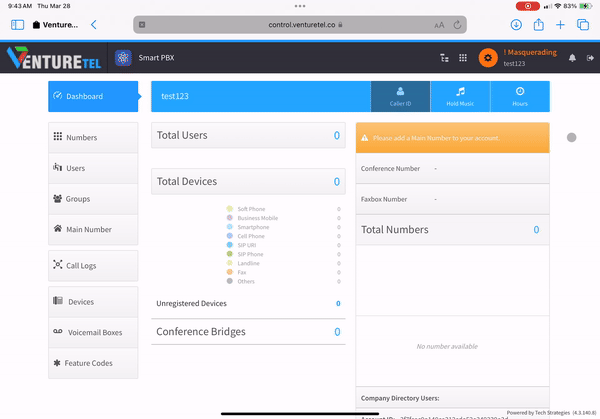Image resolution: width=600 pixels, height=419 pixels.
Task: Open the notifications bell
Action: [x=573, y=58]
